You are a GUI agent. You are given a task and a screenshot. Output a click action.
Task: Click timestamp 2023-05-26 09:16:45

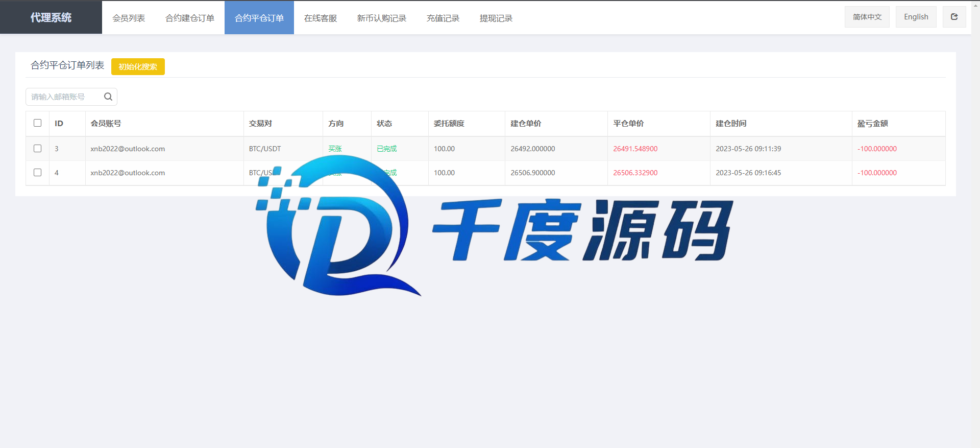pos(748,173)
